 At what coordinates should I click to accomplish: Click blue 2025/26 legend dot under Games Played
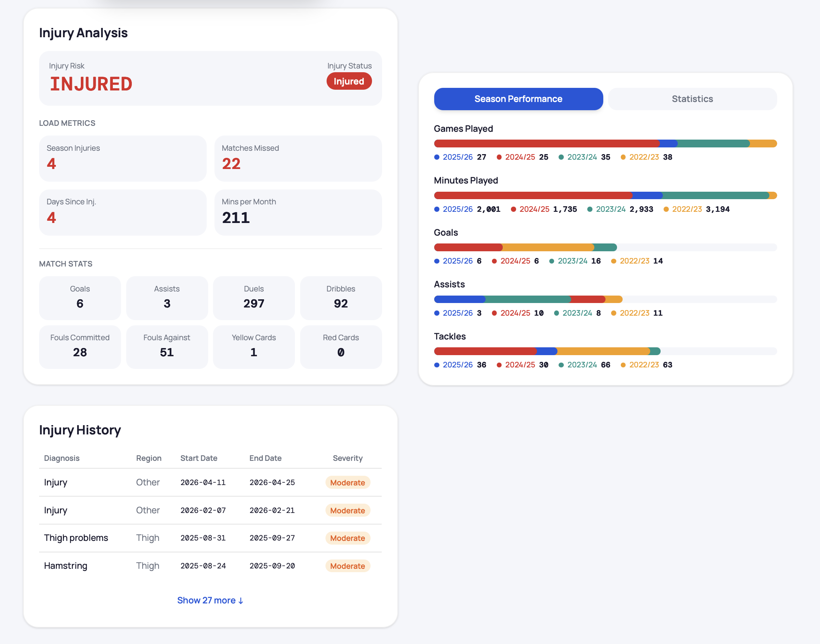tap(437, 157)
